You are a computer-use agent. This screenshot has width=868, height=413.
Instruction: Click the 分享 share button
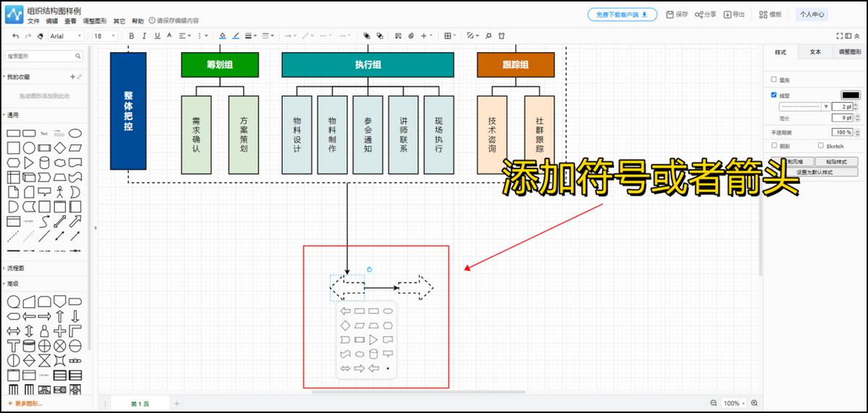(x=705, y=14)
